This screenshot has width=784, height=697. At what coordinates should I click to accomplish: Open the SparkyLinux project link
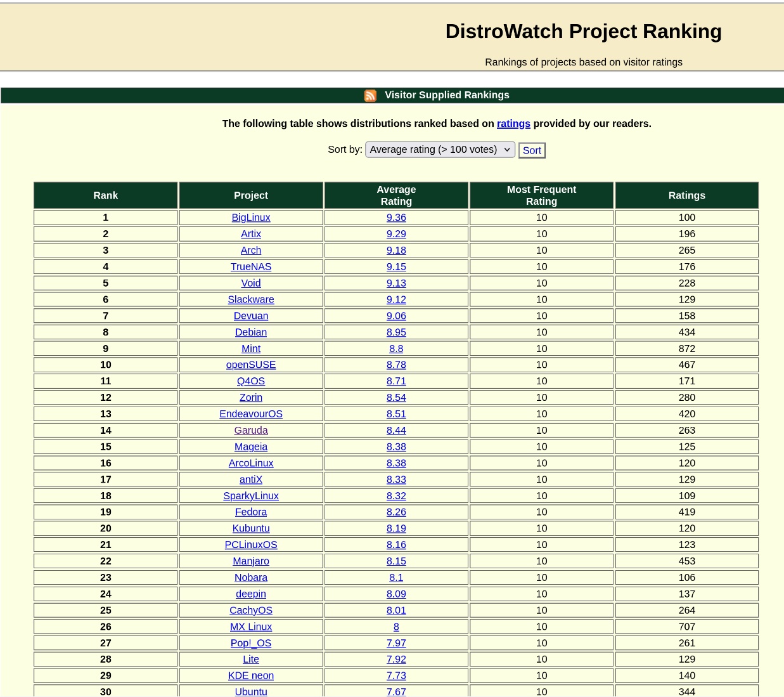(251, 496)
